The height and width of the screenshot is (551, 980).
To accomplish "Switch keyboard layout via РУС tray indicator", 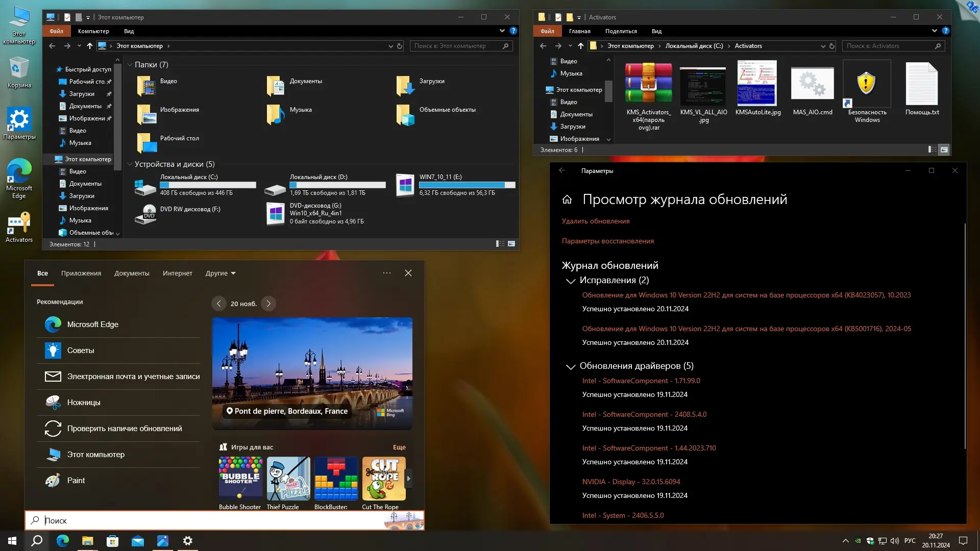I will (x=910, y=540).
